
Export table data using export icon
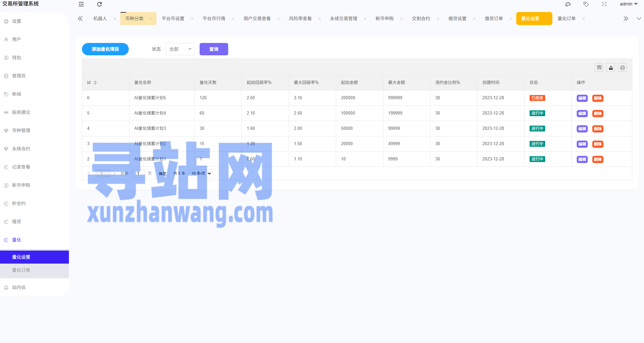coord(611,68)
